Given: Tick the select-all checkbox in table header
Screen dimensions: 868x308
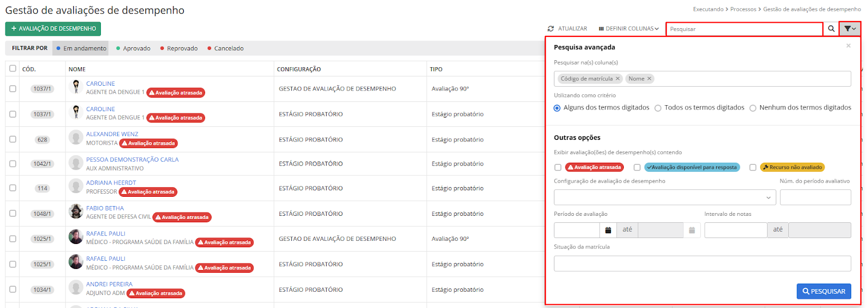Looking at the screenshot, I should (12, 68).
